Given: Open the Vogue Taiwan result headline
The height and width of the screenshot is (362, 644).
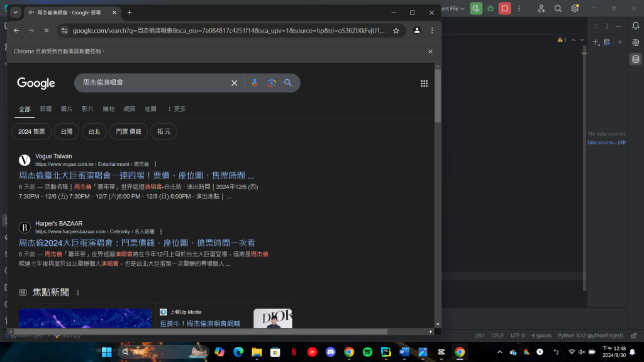Looking at the screenshot, I should 136,176.
